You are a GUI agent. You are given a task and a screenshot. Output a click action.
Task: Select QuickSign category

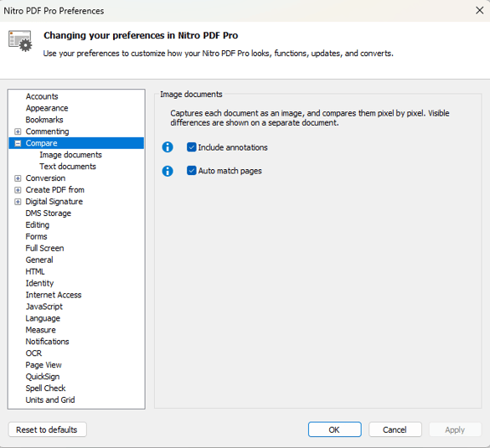pos(43,377)
